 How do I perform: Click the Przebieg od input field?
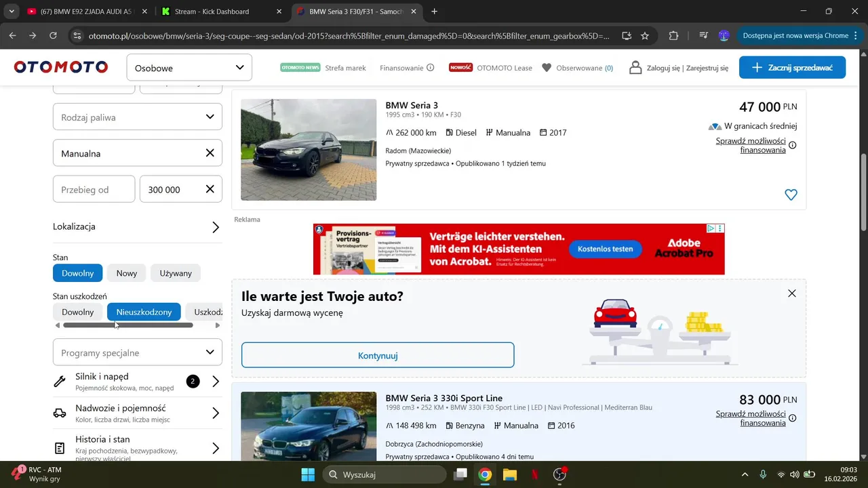point(94,189)
